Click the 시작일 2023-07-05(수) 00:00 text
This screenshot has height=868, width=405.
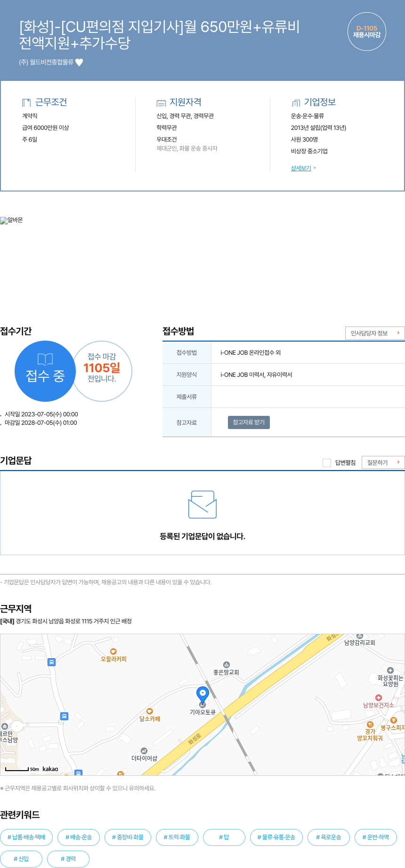click(41, 414)
